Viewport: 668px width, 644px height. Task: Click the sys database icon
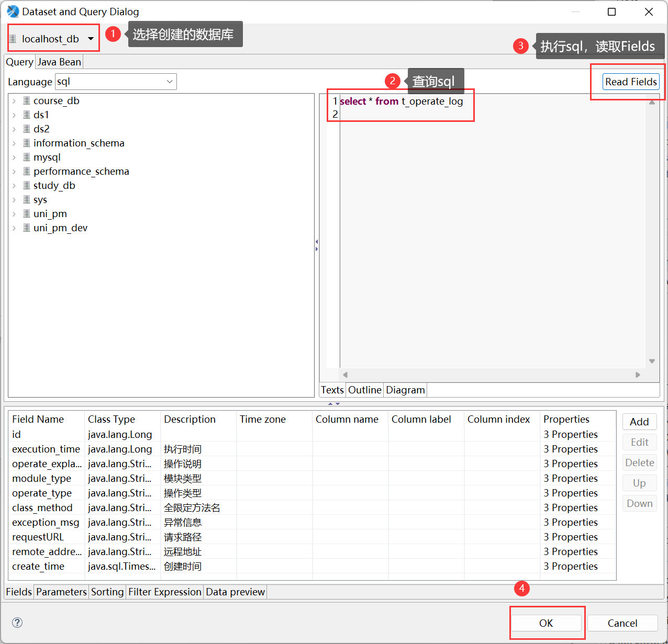tap(27, 199)
